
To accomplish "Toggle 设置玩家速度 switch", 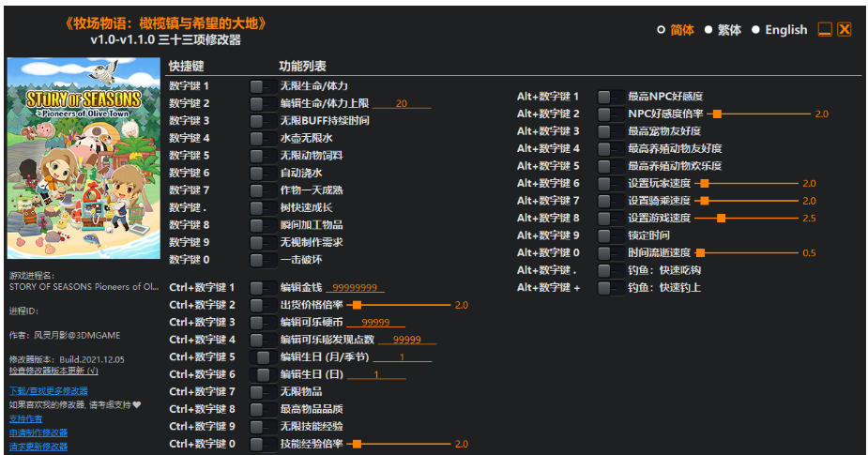I will [x=610, y=184].
